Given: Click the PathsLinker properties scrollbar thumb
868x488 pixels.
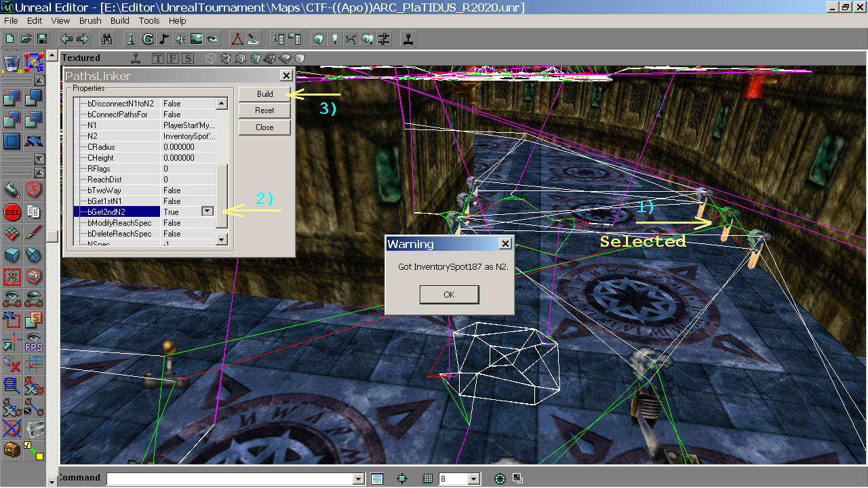Looking at the screenshot, I should 221,196.
